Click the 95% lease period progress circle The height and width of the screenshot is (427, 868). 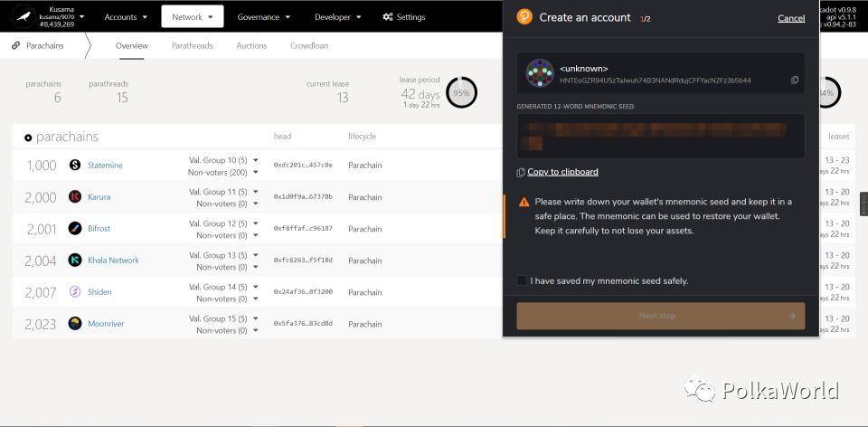pyautogui.click(x=461, y=93)
